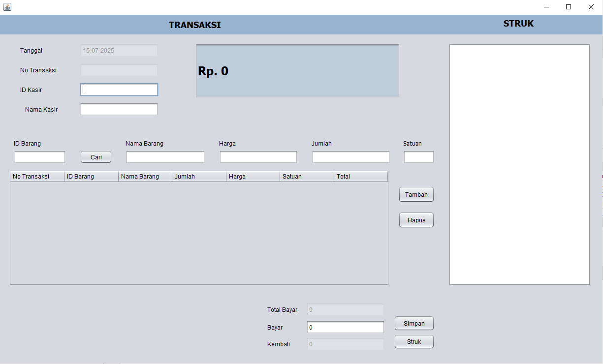Screen dimensions: 603x364
Task: Click the Simpan button
Action: (414, 323)
